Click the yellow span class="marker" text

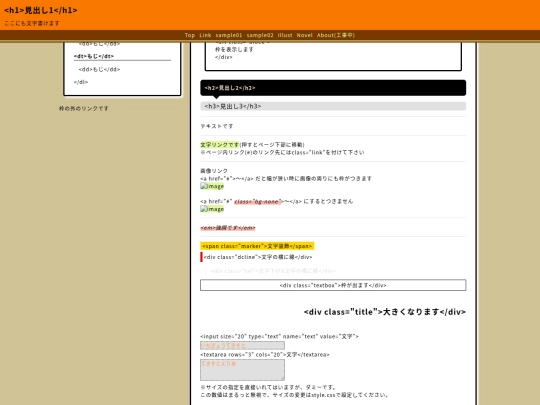click(257, 246)
